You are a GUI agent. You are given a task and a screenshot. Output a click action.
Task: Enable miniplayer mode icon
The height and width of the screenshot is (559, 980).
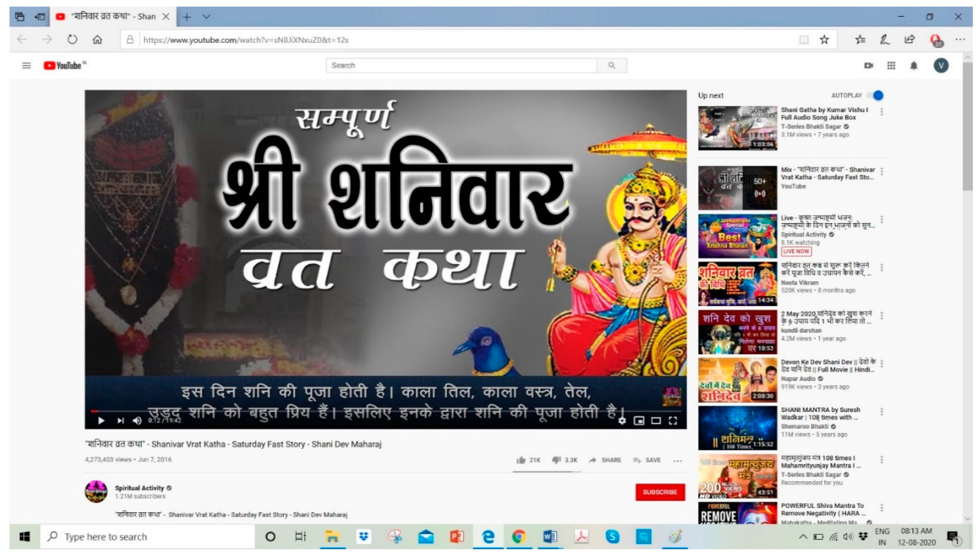[x=639, y=421]
